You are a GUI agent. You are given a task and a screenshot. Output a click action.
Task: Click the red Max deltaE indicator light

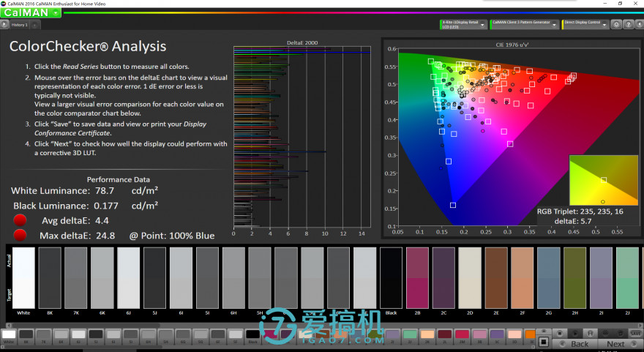pos(20,236)
